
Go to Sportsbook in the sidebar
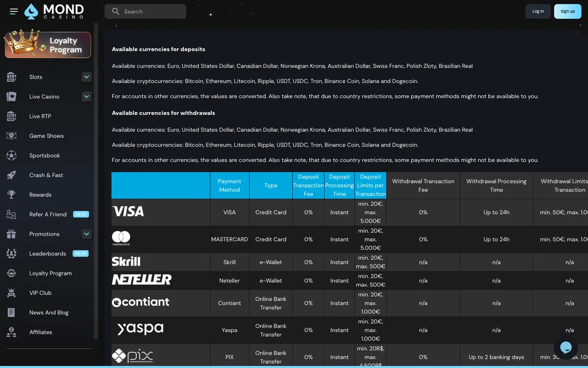tap(45, 156)
